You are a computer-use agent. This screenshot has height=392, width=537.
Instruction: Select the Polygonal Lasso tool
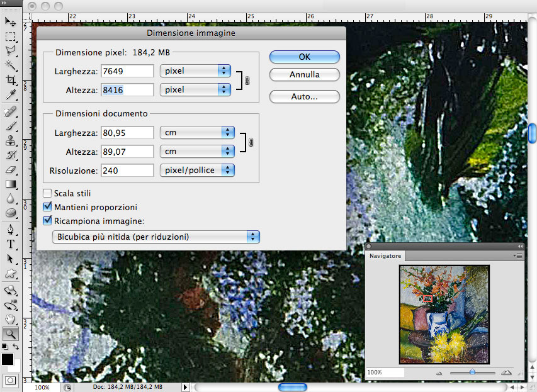point(10,51)
